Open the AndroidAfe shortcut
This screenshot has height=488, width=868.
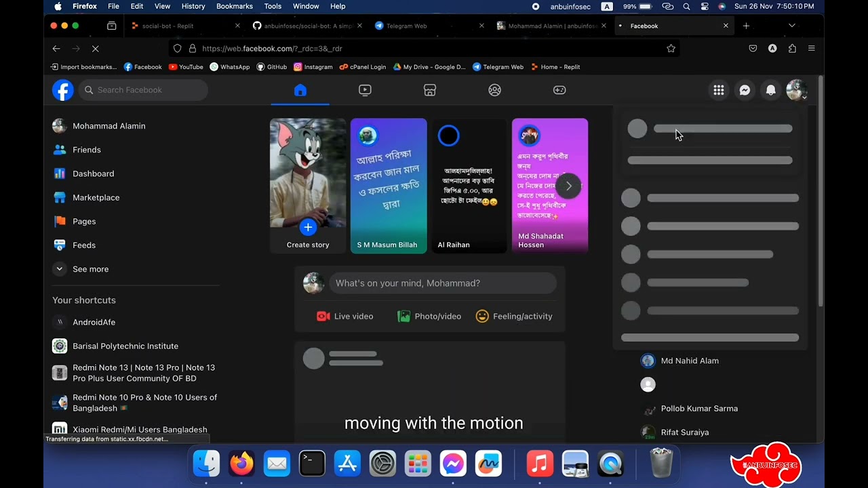[136, 322]
